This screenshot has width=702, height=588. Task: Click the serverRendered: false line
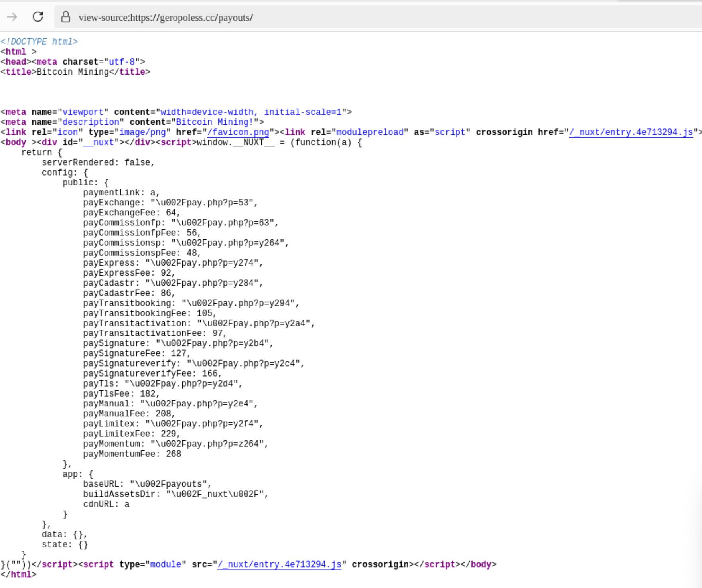98,162
